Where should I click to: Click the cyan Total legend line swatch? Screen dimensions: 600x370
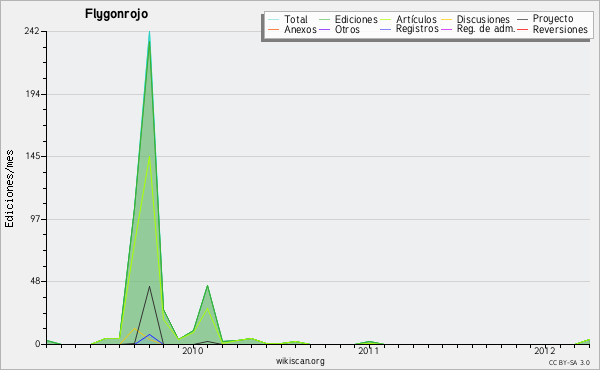click(274, 20)
